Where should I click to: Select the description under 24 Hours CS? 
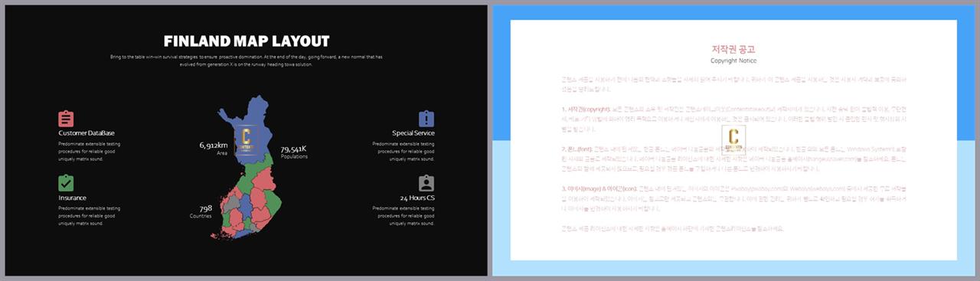point(404,216)
